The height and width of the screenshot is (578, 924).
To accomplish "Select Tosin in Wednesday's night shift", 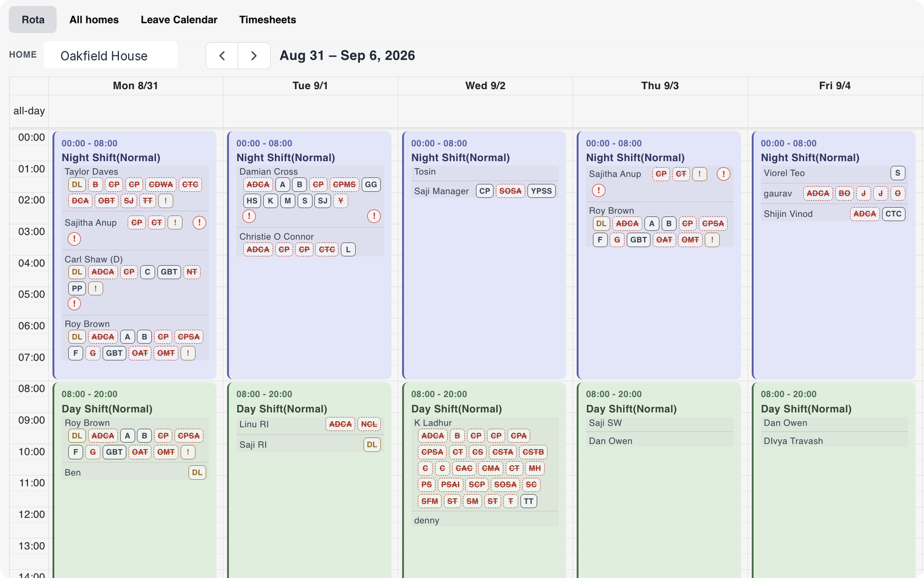I will pos(425,172).
